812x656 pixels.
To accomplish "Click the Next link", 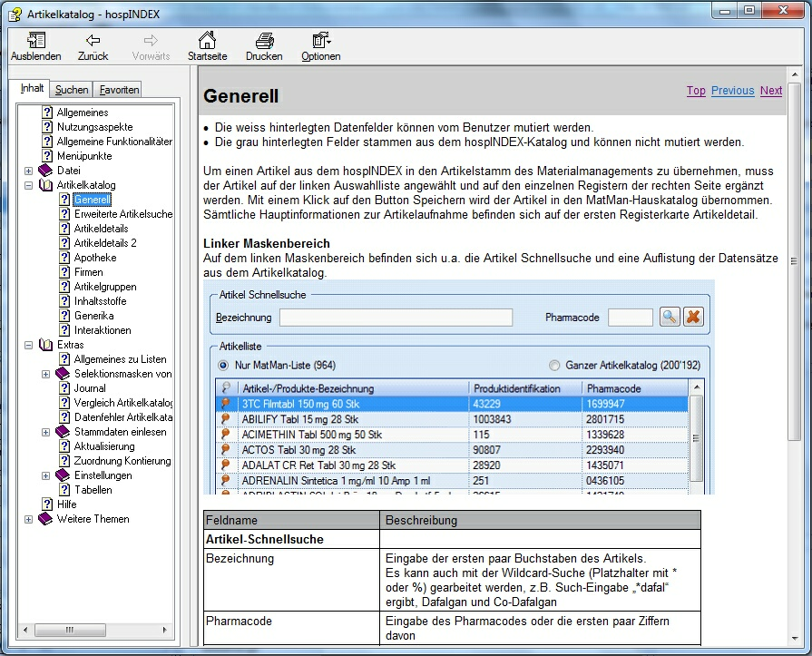I will [x=771, y=91].
